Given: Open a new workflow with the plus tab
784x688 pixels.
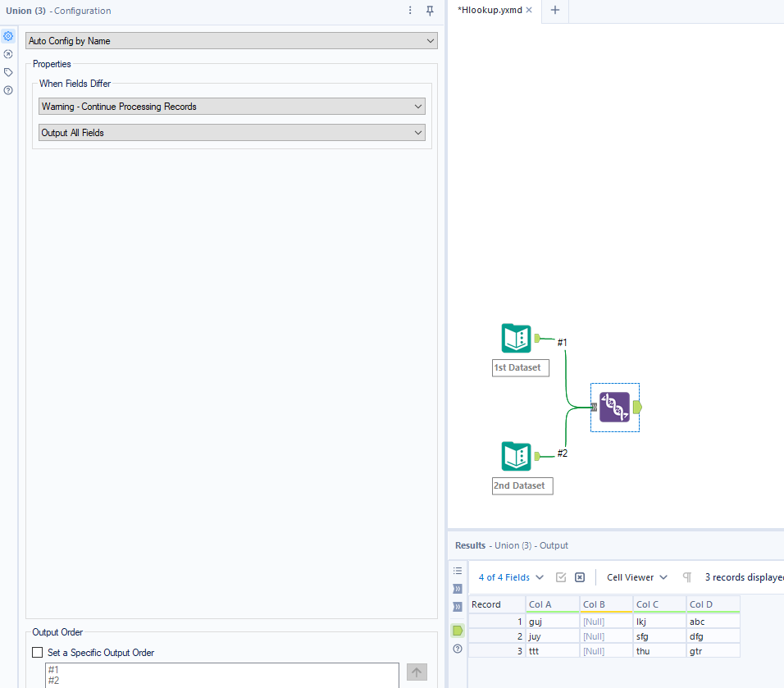Looking at the screenshot, I should pyautogui.click(x=556, y=11).
